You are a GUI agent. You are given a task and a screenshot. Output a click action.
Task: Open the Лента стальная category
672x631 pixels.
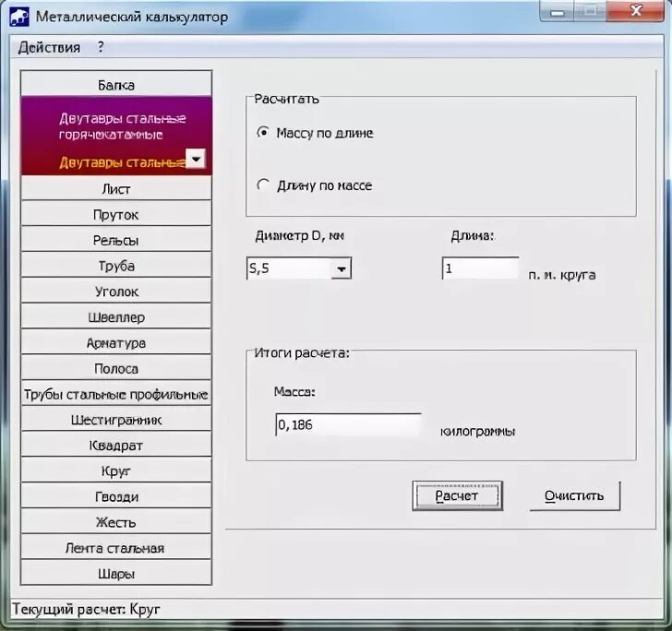116,548
